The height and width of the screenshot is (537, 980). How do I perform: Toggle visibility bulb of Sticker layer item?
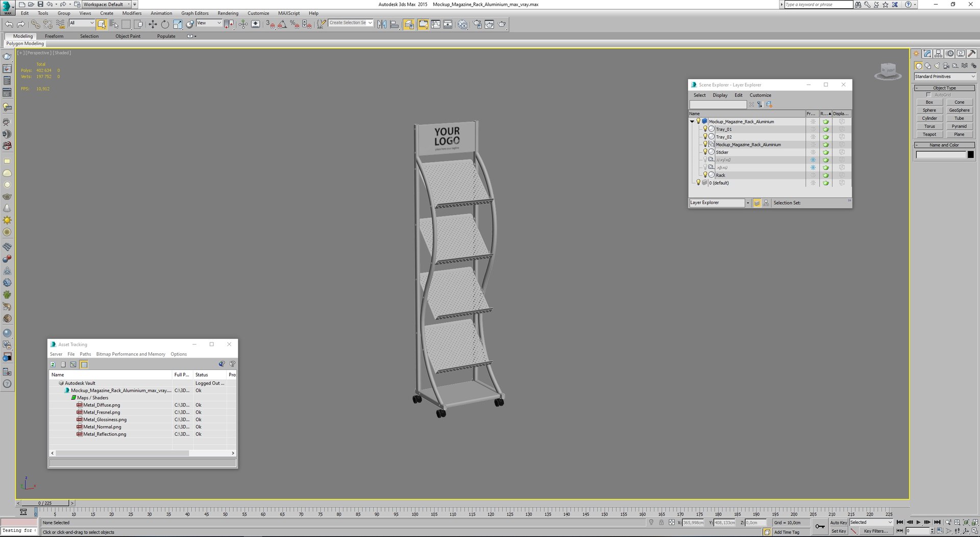[x=705, y=152]
